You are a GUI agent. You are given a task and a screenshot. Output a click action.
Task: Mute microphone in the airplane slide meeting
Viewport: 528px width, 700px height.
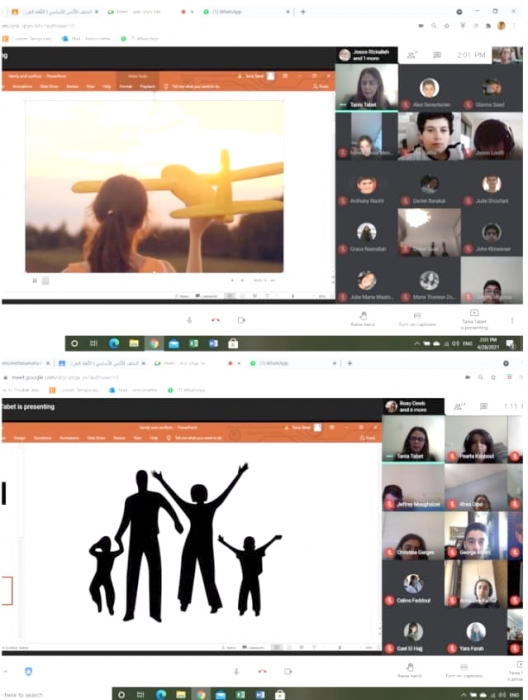[x=189, y=320]
